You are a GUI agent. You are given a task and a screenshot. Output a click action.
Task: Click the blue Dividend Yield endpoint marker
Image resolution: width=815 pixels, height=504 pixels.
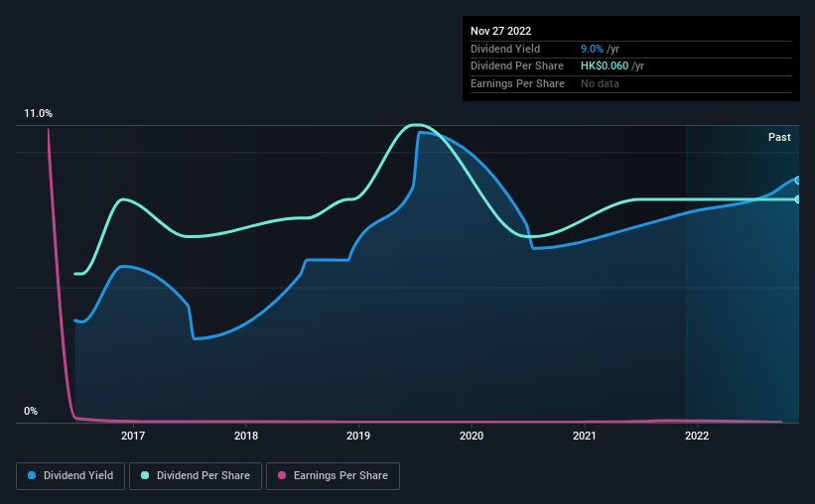click(797, 181)
